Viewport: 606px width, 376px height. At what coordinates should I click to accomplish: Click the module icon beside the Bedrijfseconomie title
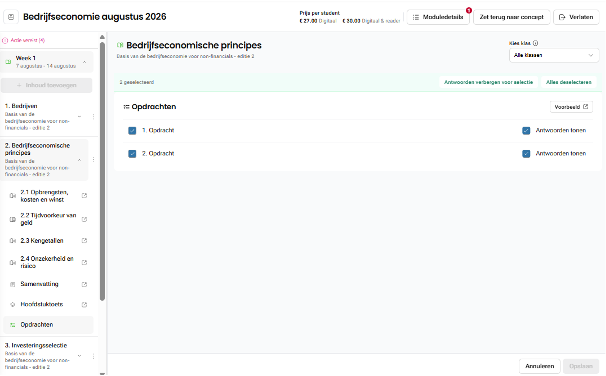point(11,17)
